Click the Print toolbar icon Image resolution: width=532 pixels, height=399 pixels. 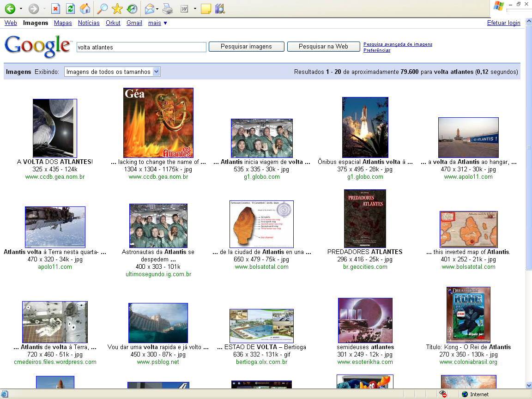pyautogui.click(x=168, y=9)
